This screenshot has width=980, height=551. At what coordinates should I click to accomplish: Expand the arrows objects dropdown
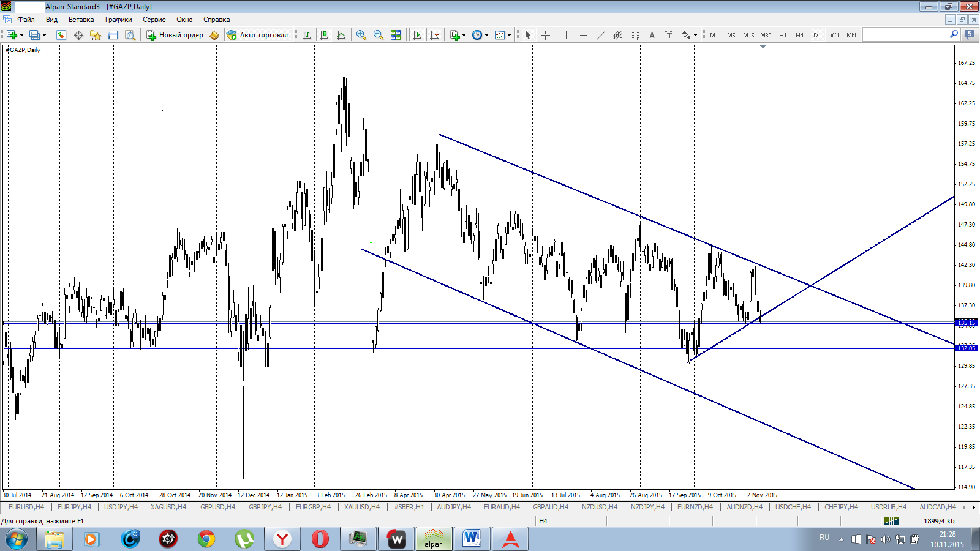click(695, 35)
